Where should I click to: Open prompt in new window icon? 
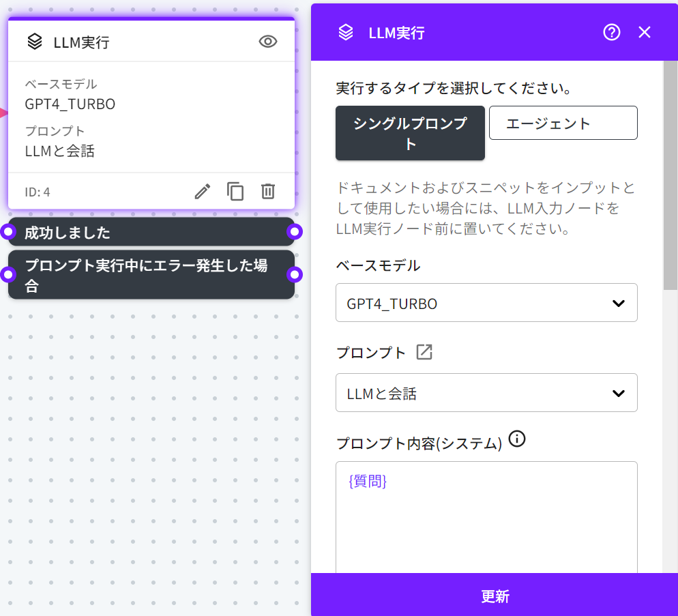pos(424,352)
